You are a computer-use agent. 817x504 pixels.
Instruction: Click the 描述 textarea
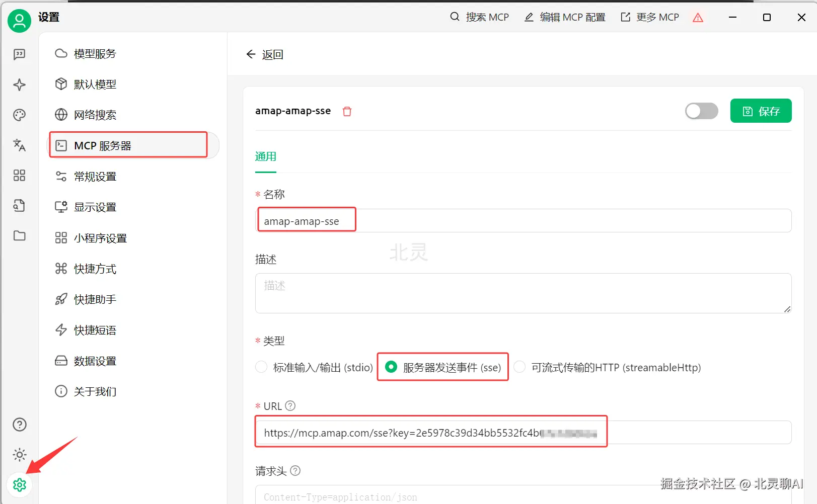(523, 293)
